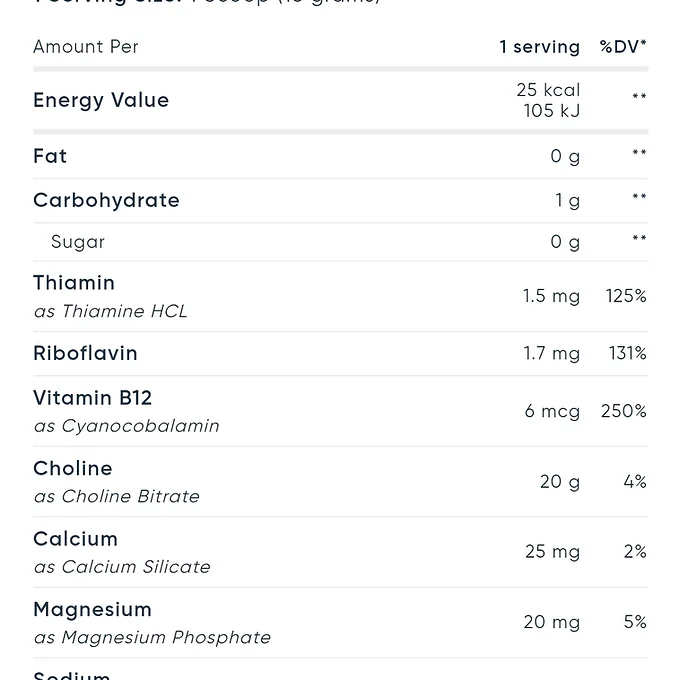Click the 20 mg Magnesium amount
This screenshot has width=680, height=680.
[551, 622]
